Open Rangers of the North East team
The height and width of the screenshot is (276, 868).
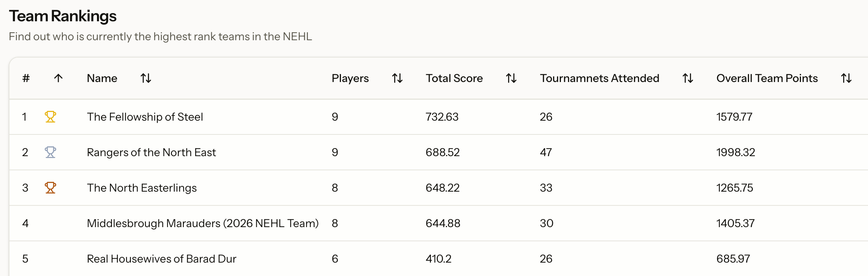click(151, 152)
